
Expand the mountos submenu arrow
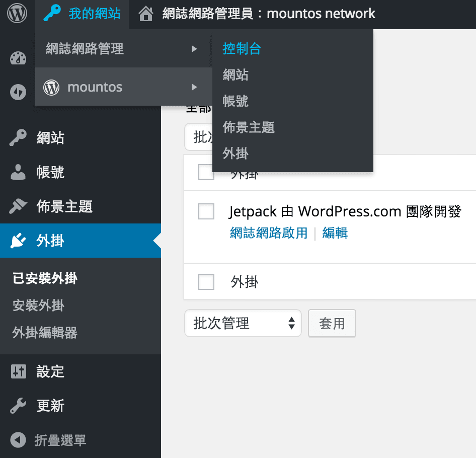click(194, 87)
